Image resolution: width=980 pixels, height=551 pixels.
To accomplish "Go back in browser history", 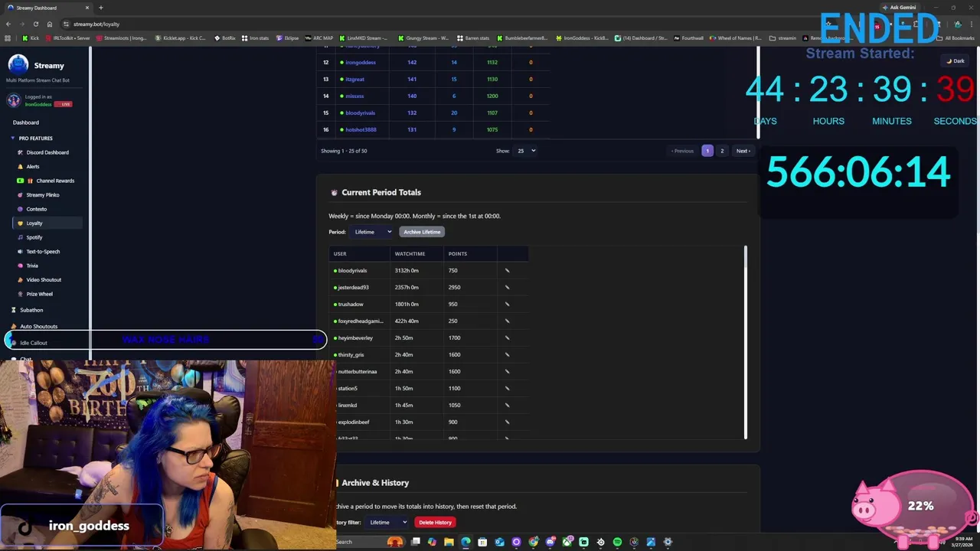I will click(x=8, y=24).
